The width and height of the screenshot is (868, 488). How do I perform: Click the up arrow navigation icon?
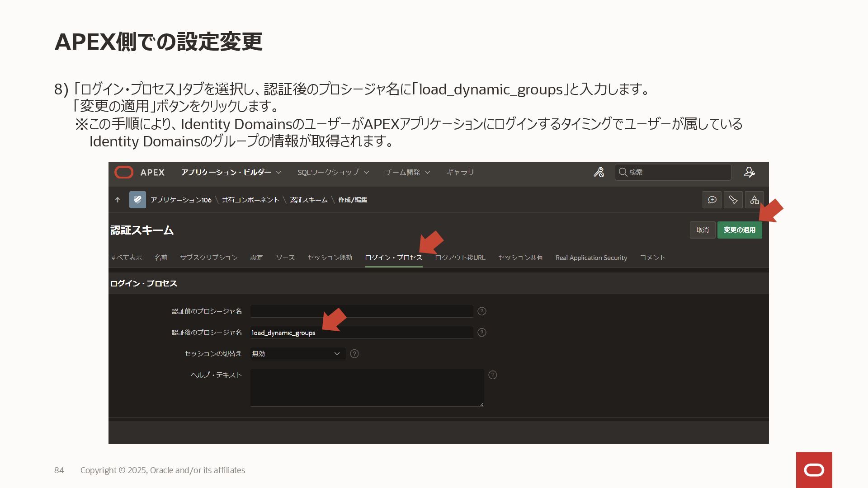click(x=118, y=200)
